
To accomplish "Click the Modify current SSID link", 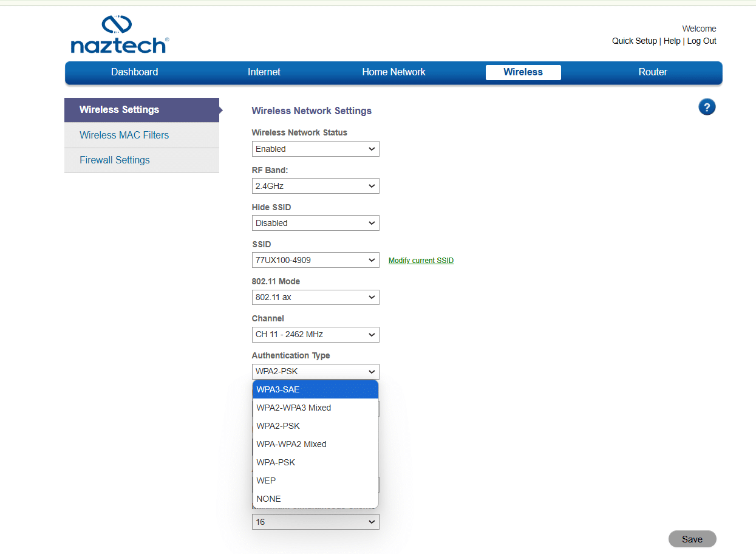I will (421, 261).
